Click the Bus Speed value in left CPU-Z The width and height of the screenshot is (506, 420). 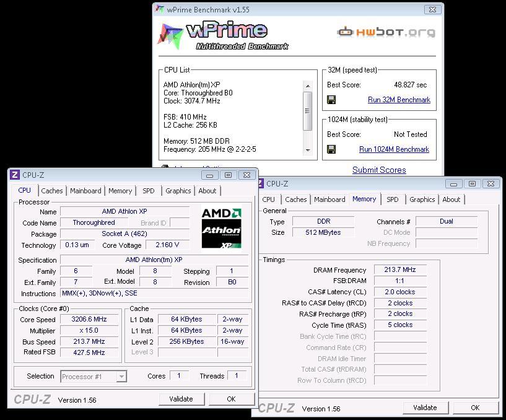[x=89, y=341]
